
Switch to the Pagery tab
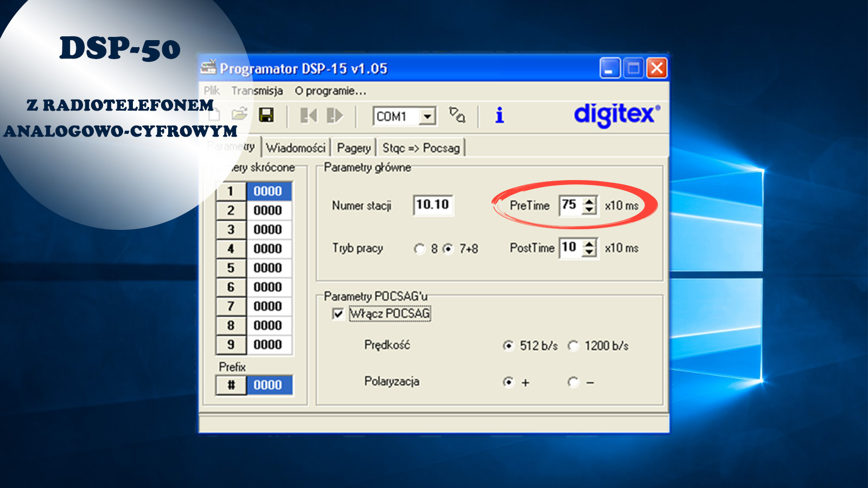(353, 146)
